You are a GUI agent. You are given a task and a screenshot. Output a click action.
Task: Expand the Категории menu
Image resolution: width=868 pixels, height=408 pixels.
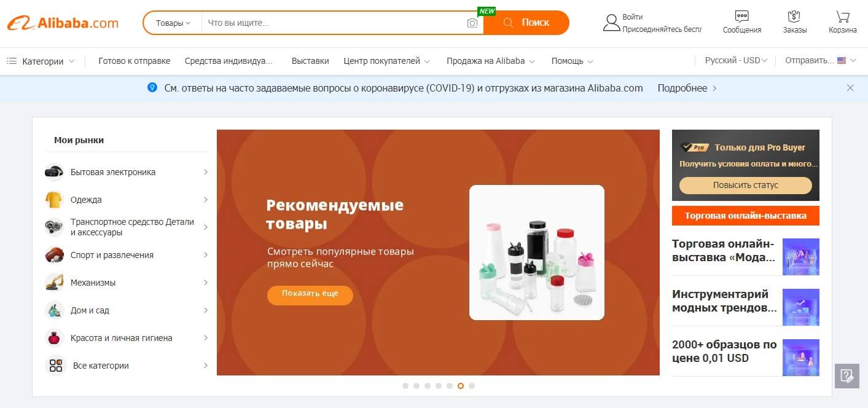41,61
